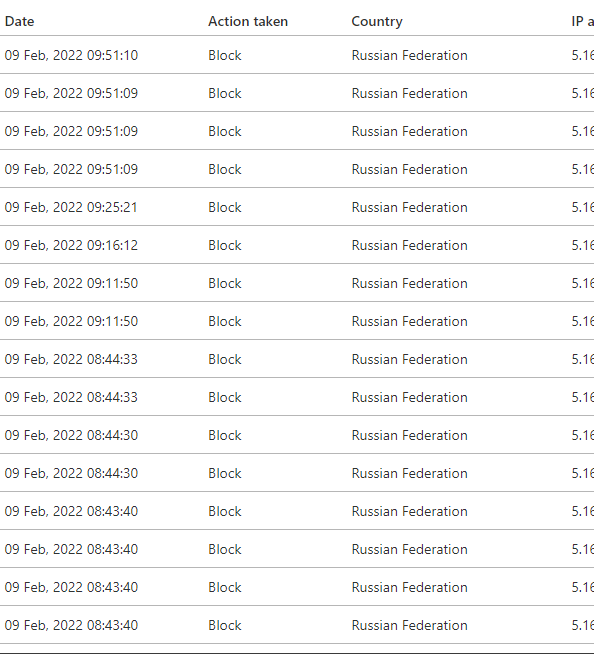Select the 09:16:12 event date cell
Image resolution: width=594 pixels, height=654 pixels.
coord(71,245)
